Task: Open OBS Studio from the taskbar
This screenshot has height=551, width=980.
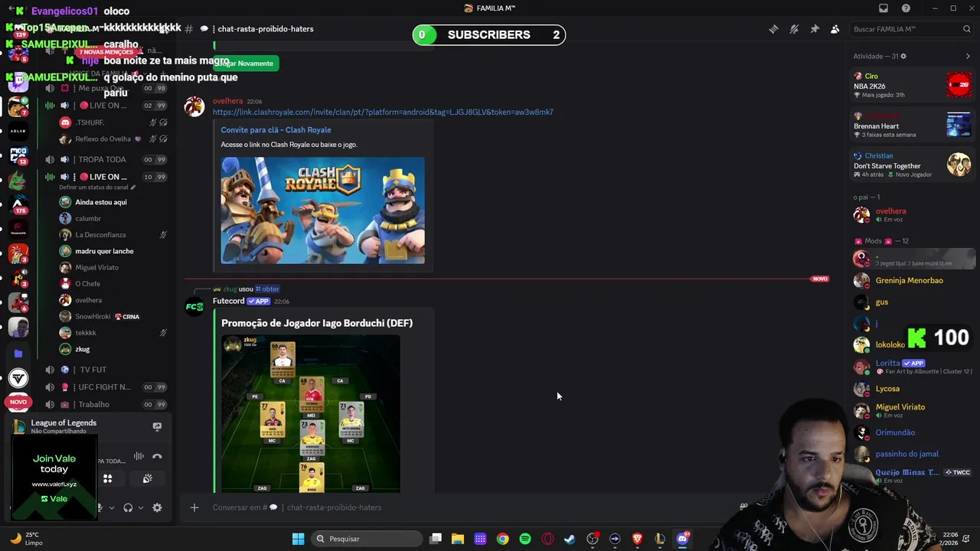Action: [x=592, y=539]
